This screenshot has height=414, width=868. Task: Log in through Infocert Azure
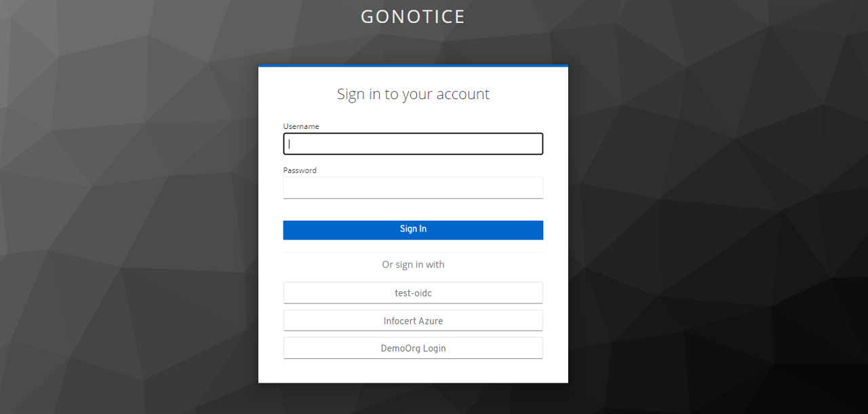point(413,321)
